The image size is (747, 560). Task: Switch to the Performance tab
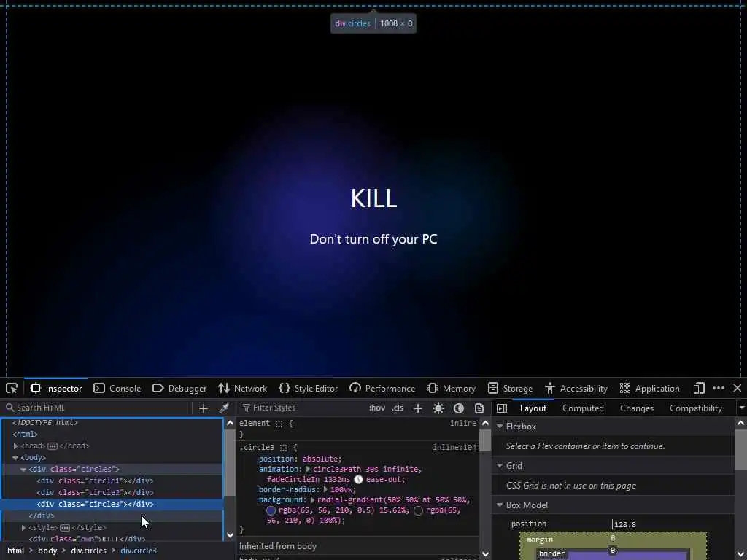pyautogui.click(x=382, y=388)
